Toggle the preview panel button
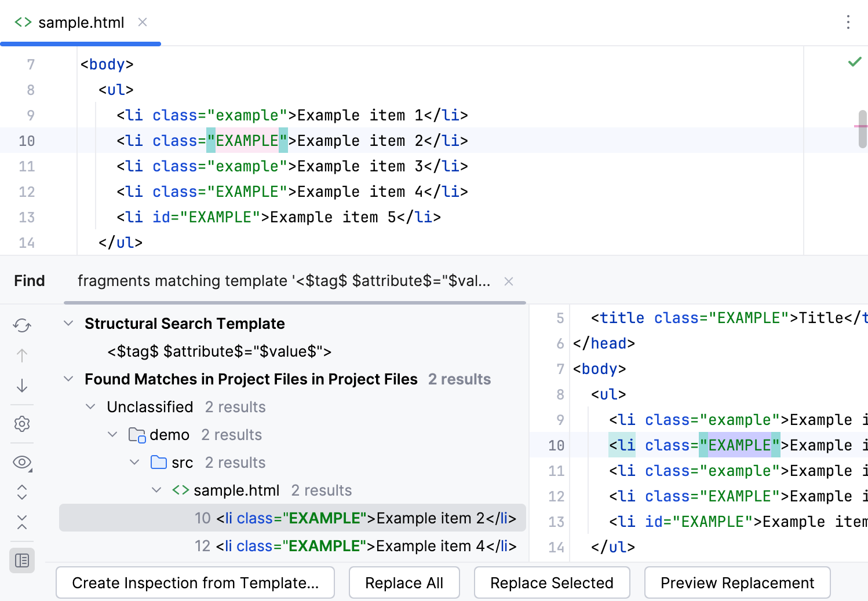868x601 pixels. click(22, 560)
